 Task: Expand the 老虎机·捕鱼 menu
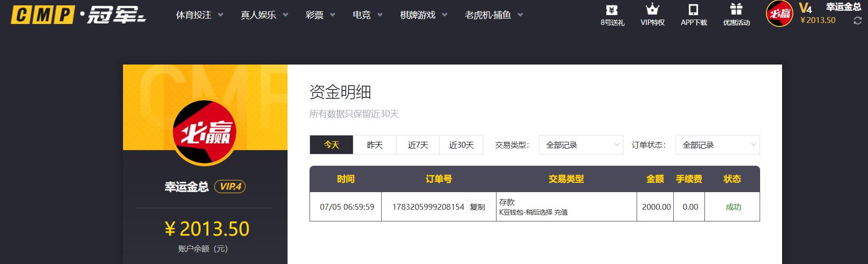(x=494, y=15)
